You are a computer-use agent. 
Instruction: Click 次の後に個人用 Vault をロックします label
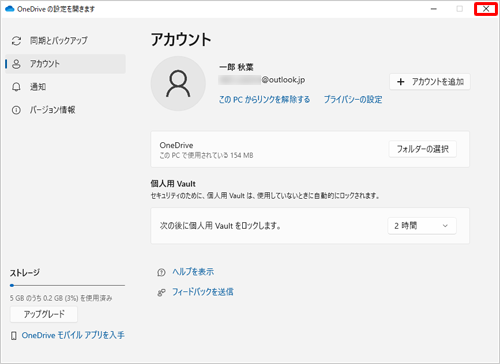(x=220, y=226)
